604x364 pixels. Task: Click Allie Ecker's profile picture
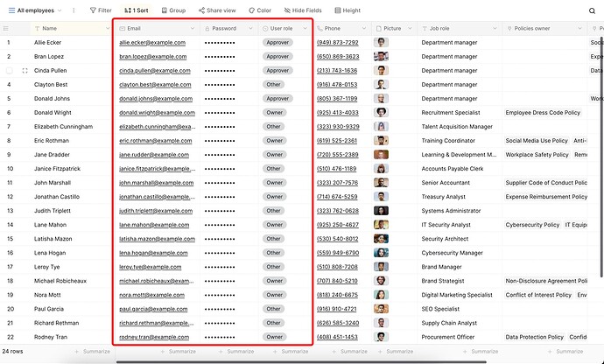point(381,42)
